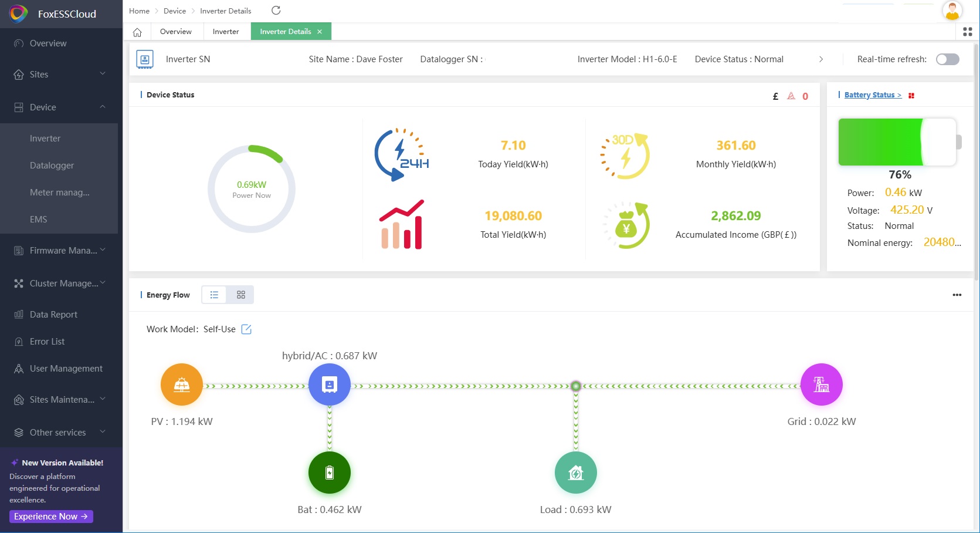Click the Experience Now button
The height and width of the screenshot is (533, 980).
click(x=51, y=517)
